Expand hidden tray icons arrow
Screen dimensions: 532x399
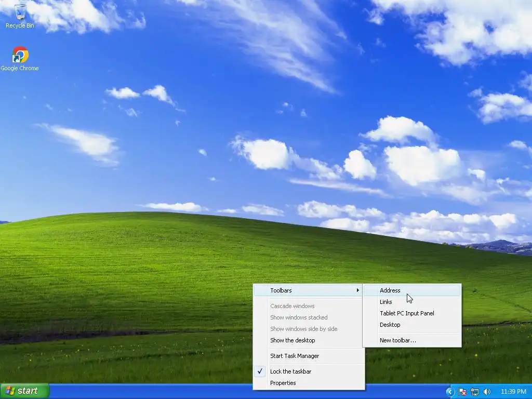450,392
